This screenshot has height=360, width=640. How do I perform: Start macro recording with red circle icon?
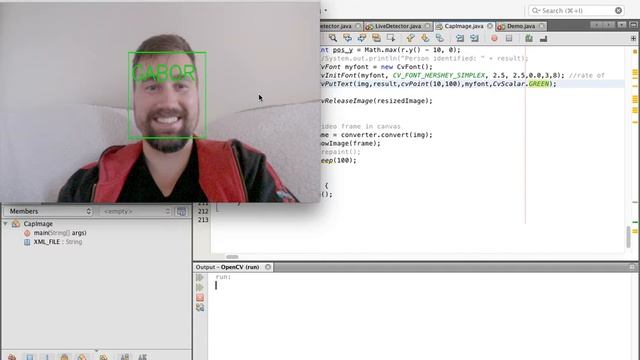pos(494,38)
